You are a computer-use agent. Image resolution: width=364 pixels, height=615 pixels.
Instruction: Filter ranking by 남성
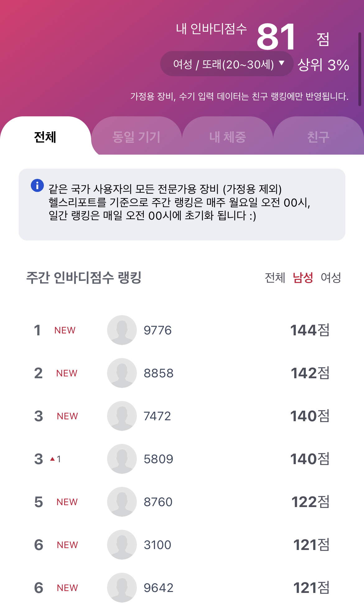pyautogui.click(x=303, y=278)
